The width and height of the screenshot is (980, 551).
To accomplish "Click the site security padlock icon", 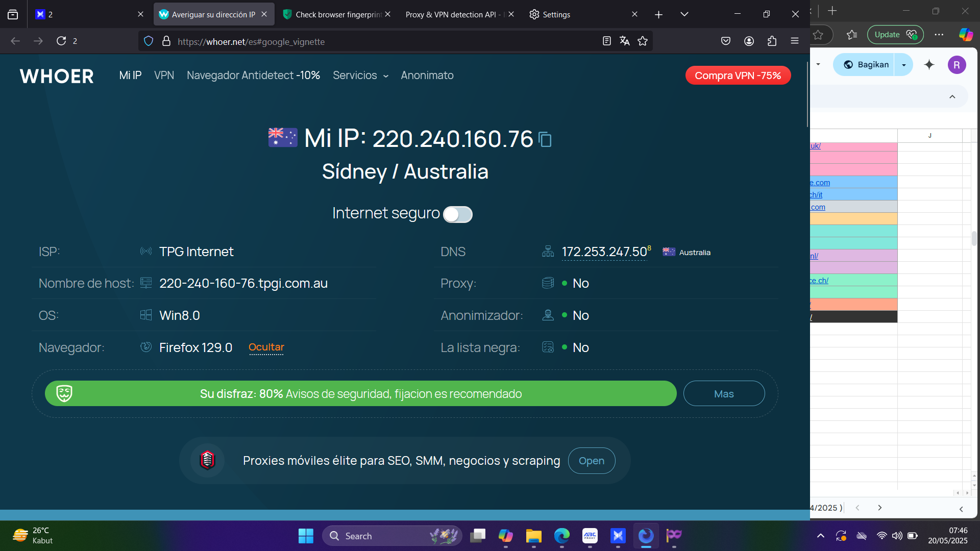I will [x=166, y=41].
